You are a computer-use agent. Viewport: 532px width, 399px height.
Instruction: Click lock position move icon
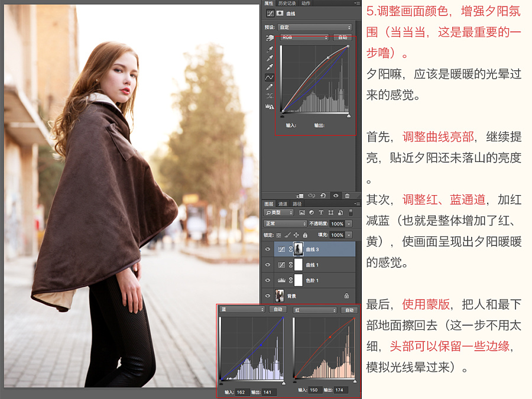[x=296, y=235]
